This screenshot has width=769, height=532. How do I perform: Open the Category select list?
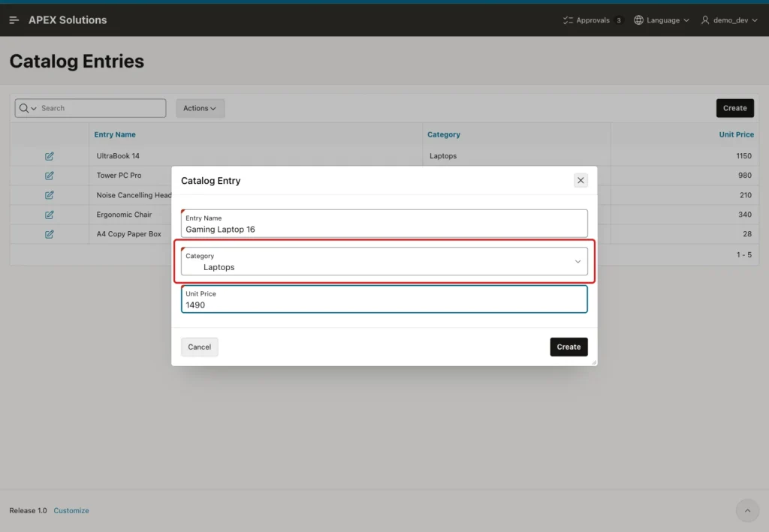click(384, 261)
